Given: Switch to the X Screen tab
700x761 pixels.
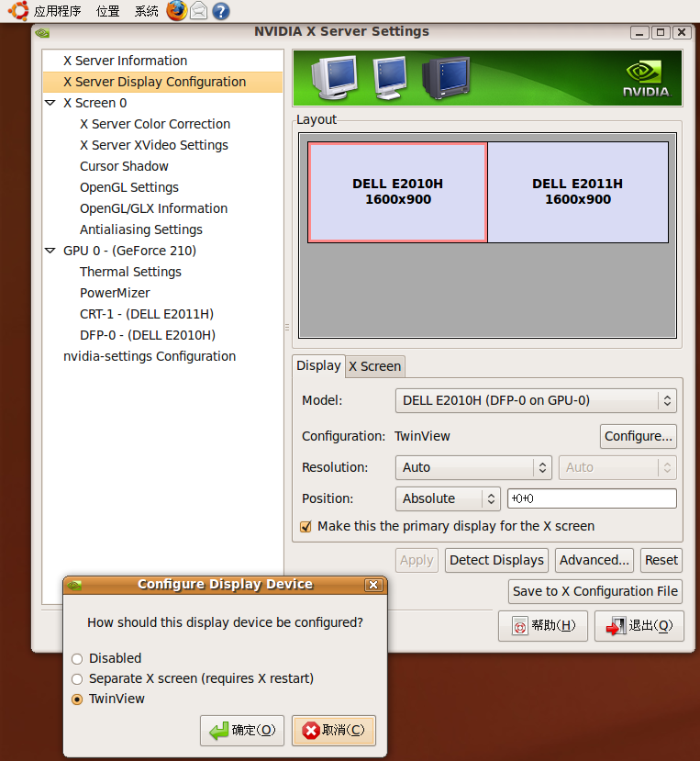Looking at the screenshot, I should [375, 366].
